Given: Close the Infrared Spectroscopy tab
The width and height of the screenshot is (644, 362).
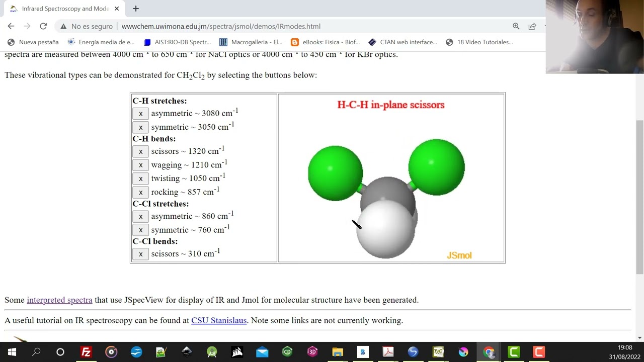Looking at the screenshot, I should (x=117, y=9).
